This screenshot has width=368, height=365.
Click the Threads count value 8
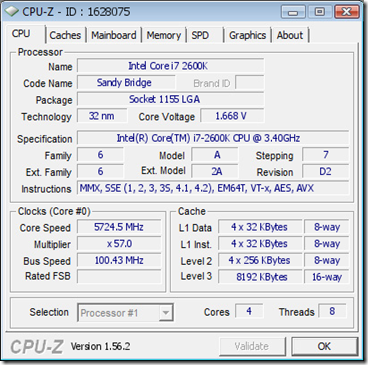click(332, 311)
